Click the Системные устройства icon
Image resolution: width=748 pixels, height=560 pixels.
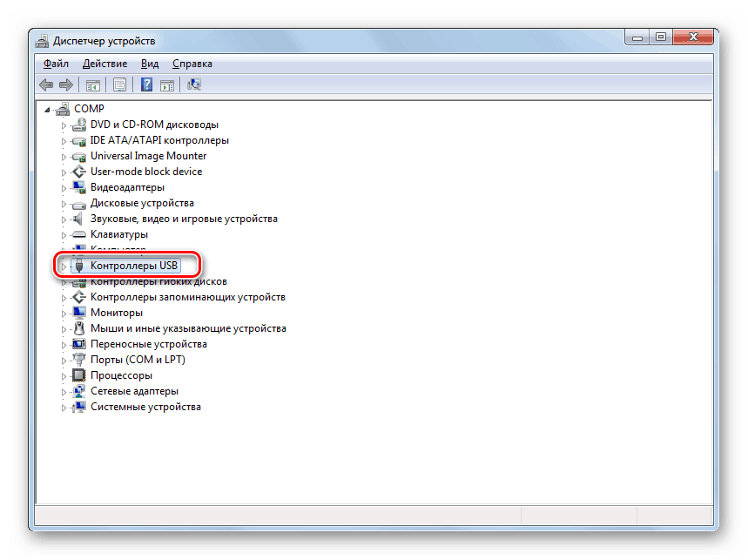coord(78,407)
